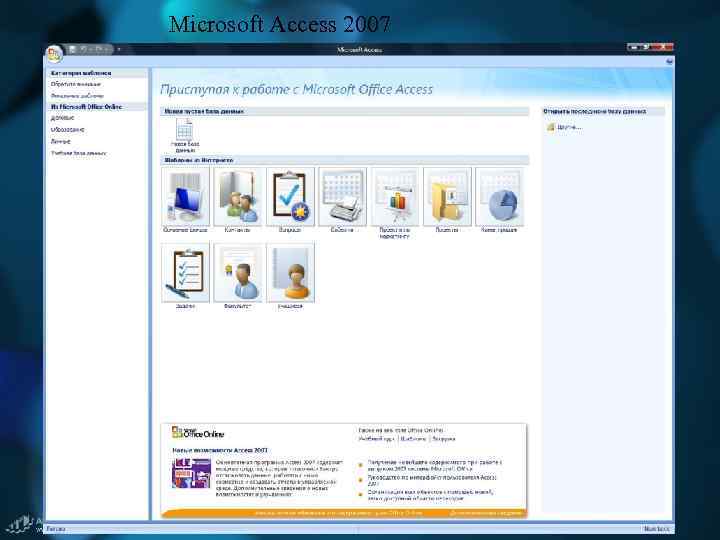Open the Templates link in Office Online panel

413,439
